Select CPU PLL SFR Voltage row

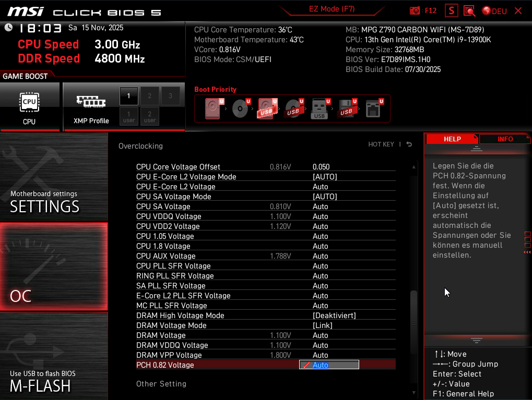coord(266,266)
